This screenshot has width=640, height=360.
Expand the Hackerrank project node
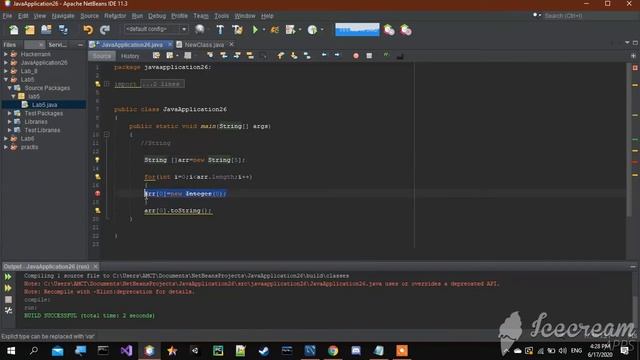click(x=6, y=54)
